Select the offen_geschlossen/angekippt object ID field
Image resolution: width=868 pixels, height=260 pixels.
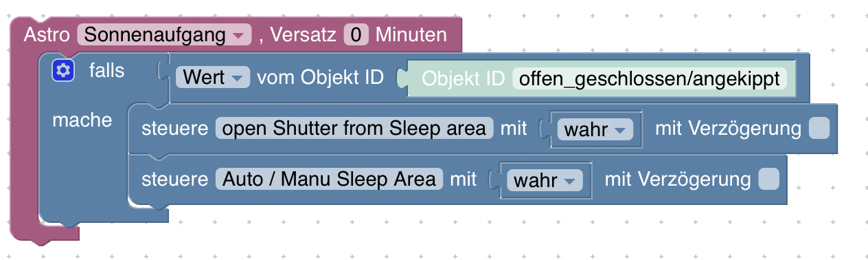click(x=650, y=78)
